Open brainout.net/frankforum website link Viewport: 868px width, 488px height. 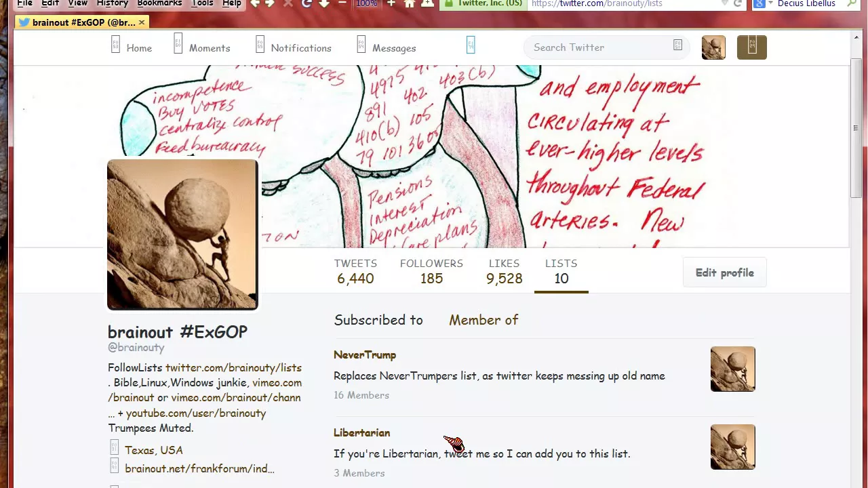199,468
